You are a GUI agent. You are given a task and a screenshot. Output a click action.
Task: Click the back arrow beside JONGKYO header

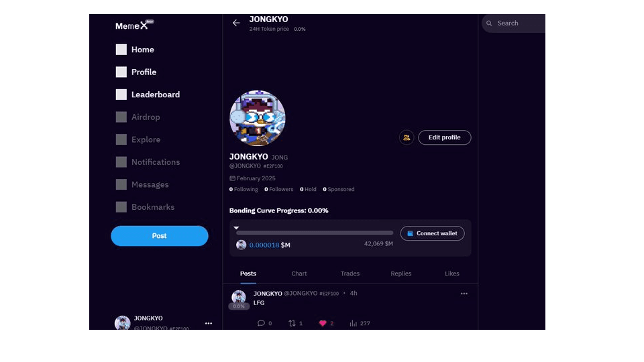coord(236,23)
